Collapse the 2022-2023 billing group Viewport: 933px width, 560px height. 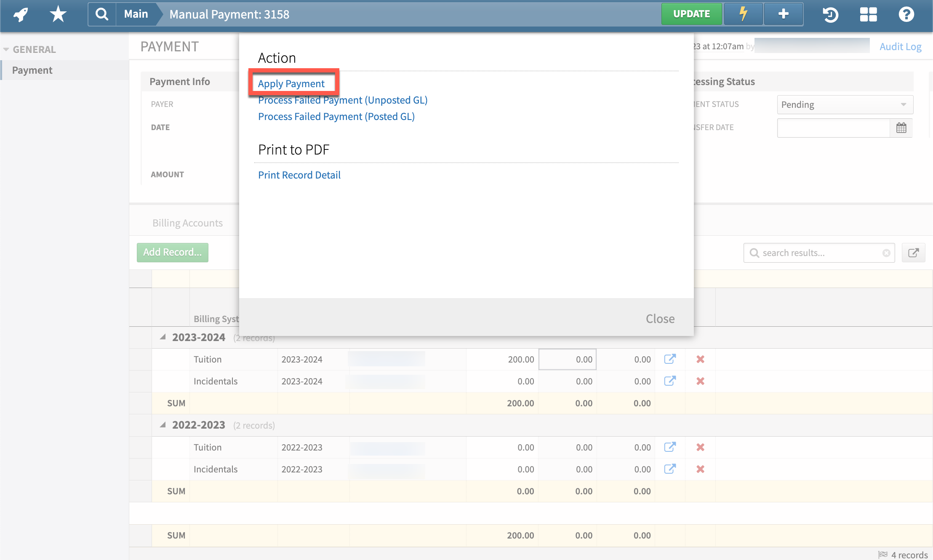pyautogui.click(x=164, y=424)
